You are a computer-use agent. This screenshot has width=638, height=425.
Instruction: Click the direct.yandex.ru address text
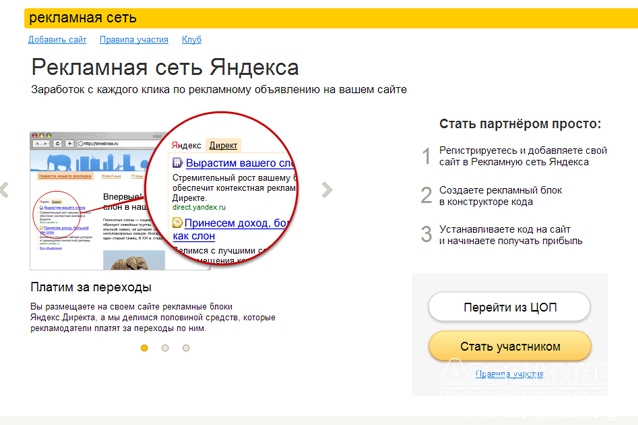click(199, 207)
